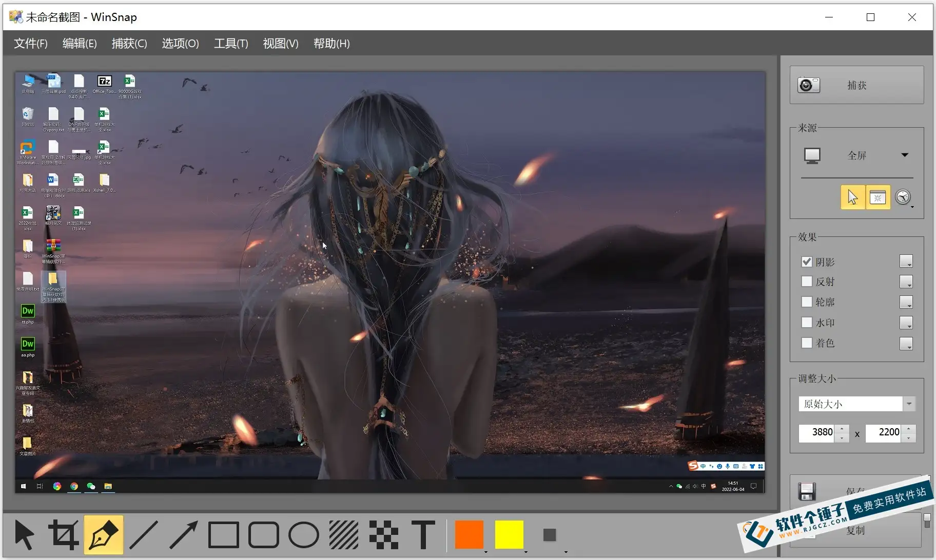The image size is (936, 560).
Task: Click the VMware Workstation desktop icon
Action: (x=28, y=152)
